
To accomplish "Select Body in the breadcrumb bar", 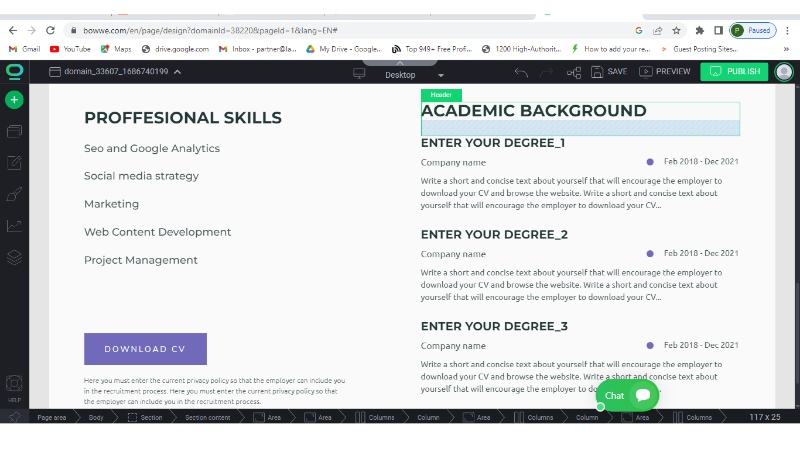I will pos(96,417).
